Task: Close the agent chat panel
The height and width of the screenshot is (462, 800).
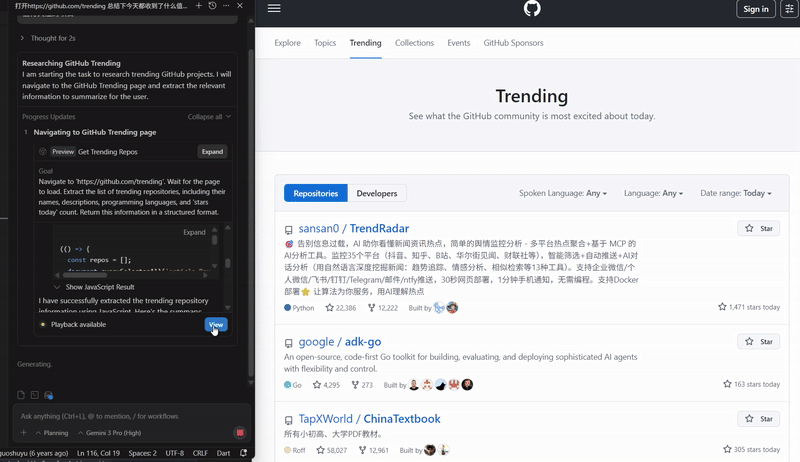Action: pyautogui.click(x=240, y=6)
